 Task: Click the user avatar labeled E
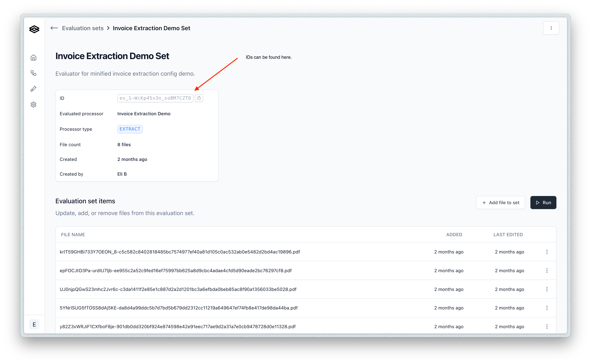point(34,324)
